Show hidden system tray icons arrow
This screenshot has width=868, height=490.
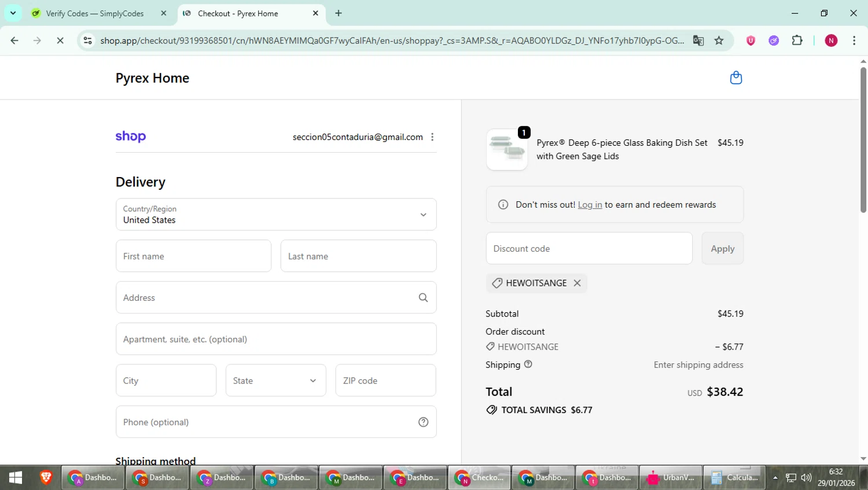pos(775,478)
